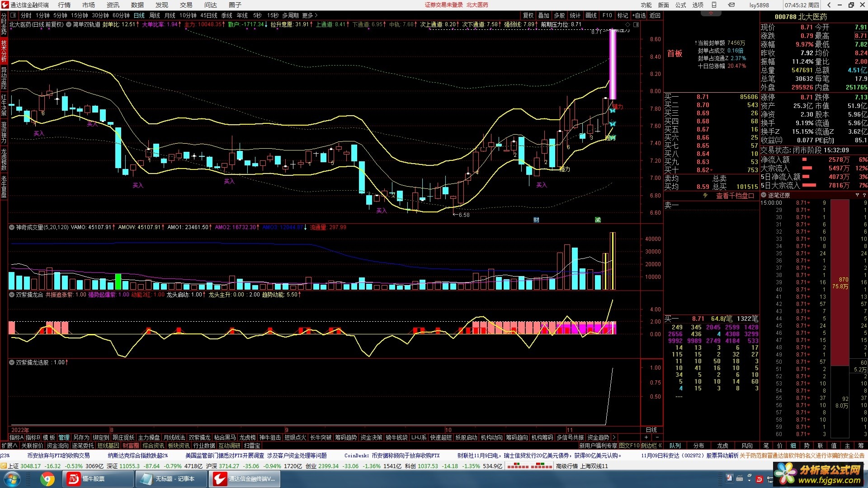The width and height of the screenshot is (868, 488).
Task: Click the red collapse chevron at top center
Action: [x=711, y=14]
